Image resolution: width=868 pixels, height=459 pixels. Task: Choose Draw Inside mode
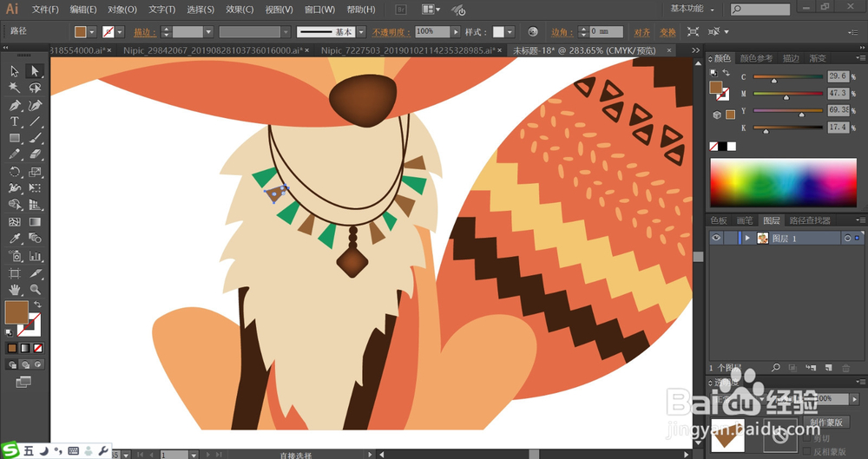pyautogui.click(x=37, y=364)
